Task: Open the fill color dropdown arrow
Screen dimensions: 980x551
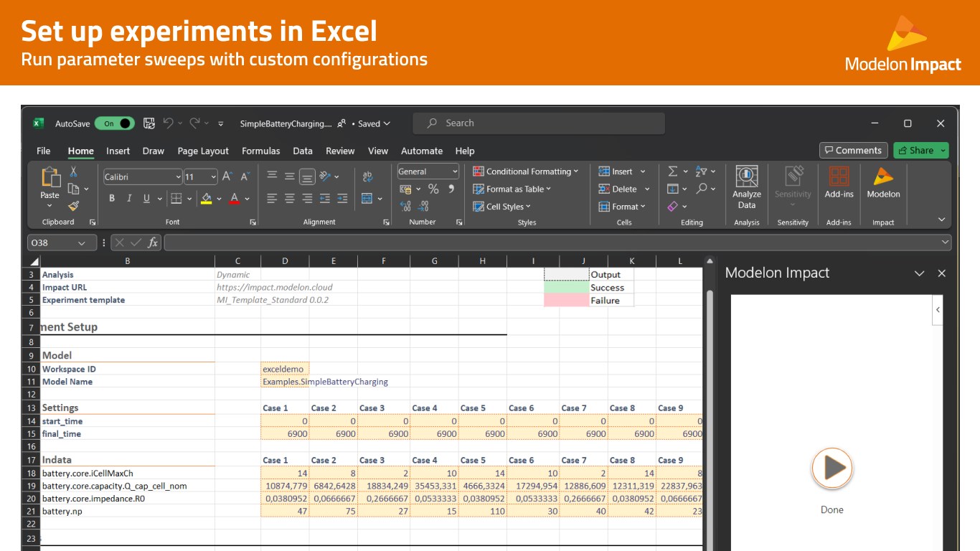Action: coord(218,199)
